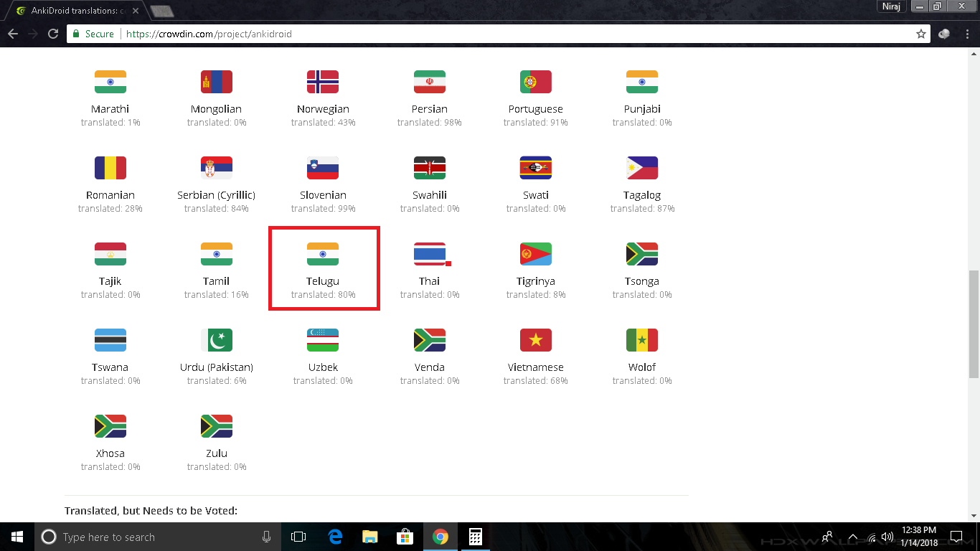The height and width of the screenshot is (551, 980).
Task: Click the flag above Xhosa
Action: coord(110,426)
